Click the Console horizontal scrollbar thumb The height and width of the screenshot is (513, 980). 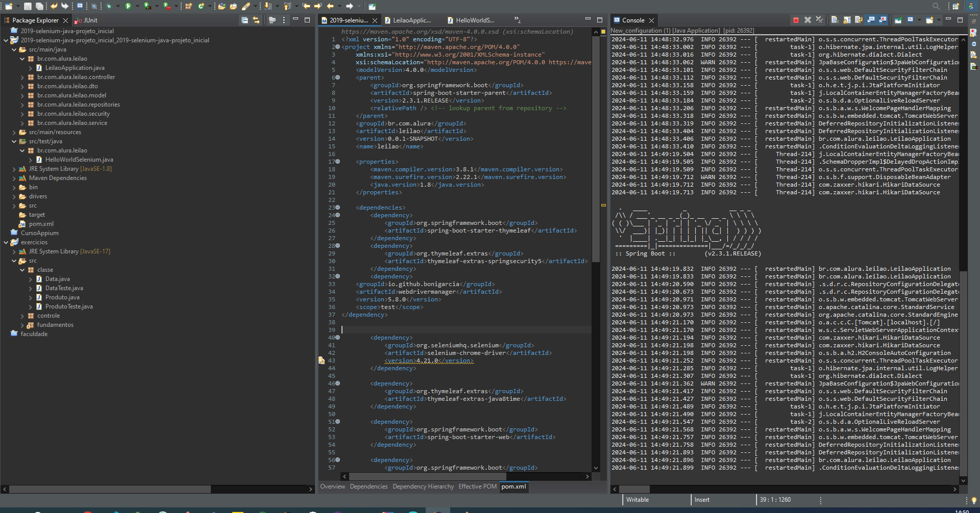tap(634, 489)
